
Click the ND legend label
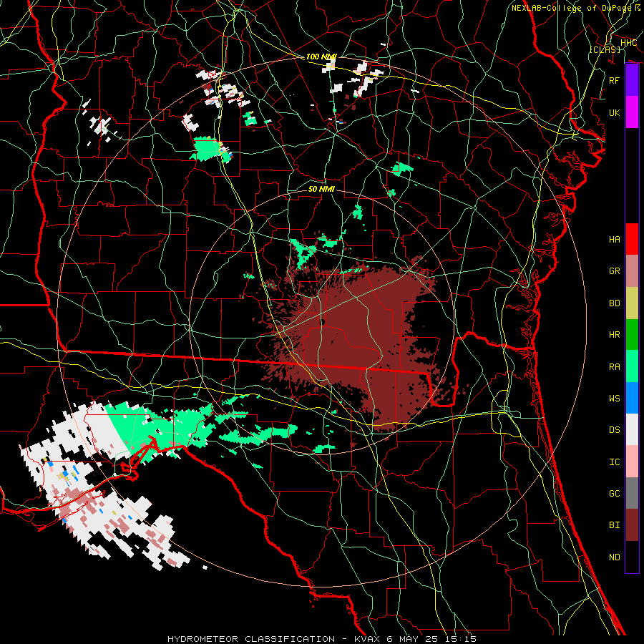[614, 557]
